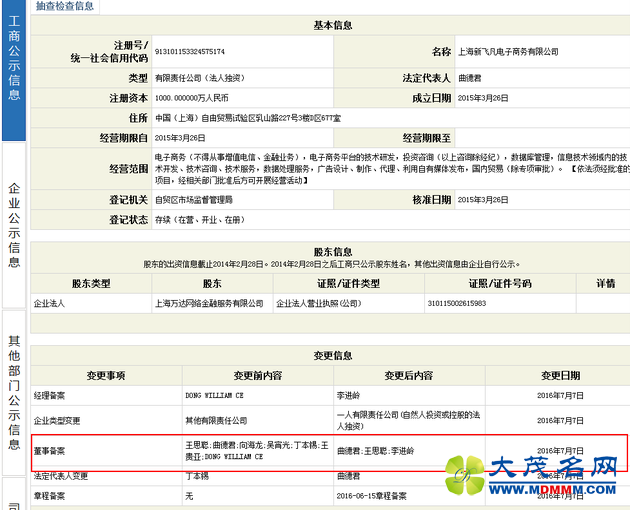Screen dimensions: 630x510
Task: Select 李进岭 in 经理备案 row
Action: click(x=348, y=396)
